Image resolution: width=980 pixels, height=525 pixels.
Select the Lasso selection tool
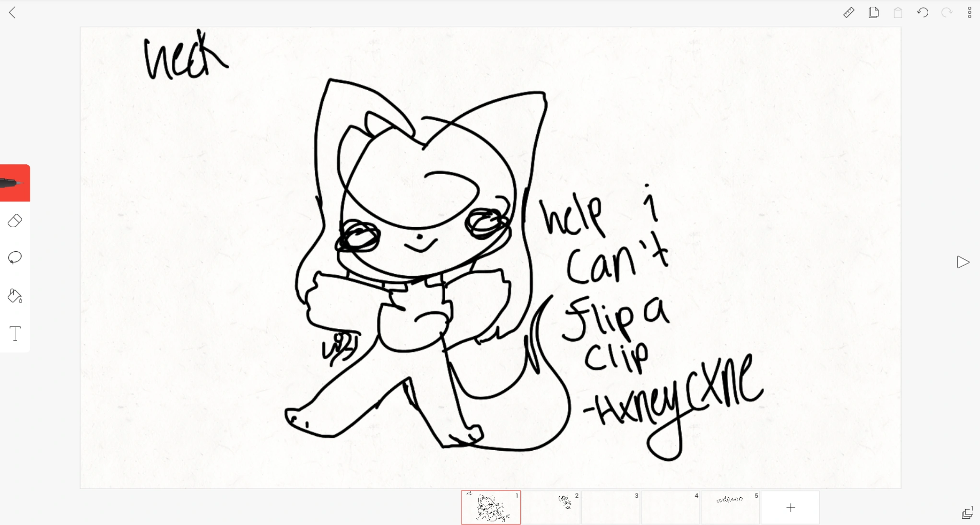click(15, 257)
